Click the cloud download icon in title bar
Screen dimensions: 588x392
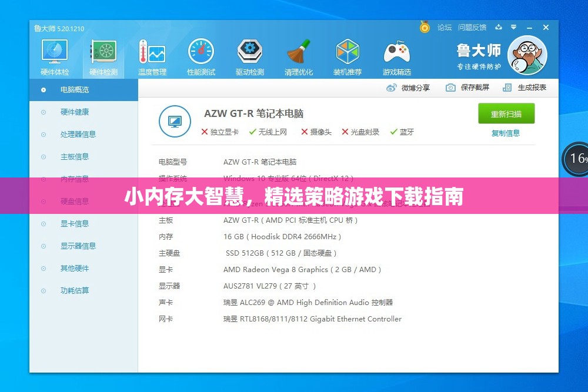click(499, 27)
